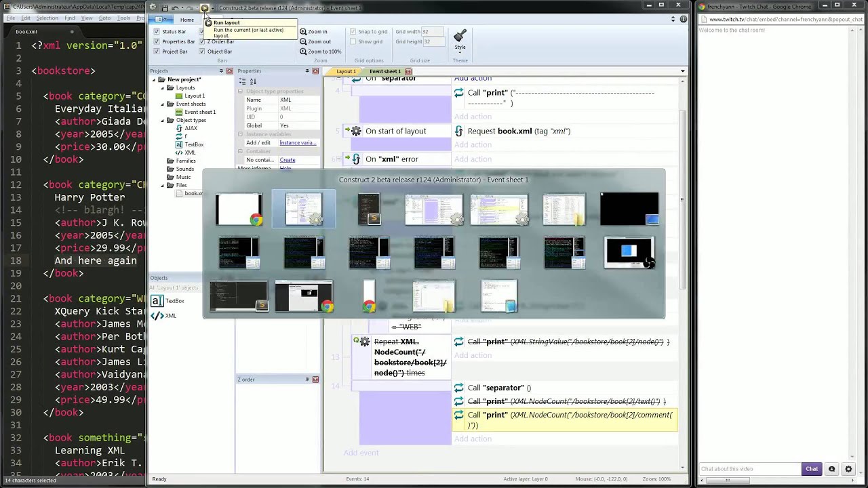868x488 pixels.
Task: Click the Grid width input field
Action: [433, 32]
